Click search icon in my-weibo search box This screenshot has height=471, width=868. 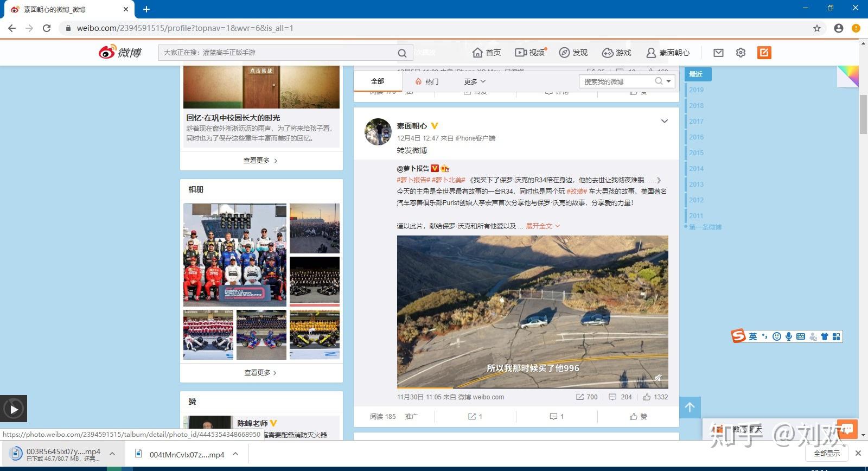(x=659, y=81)
